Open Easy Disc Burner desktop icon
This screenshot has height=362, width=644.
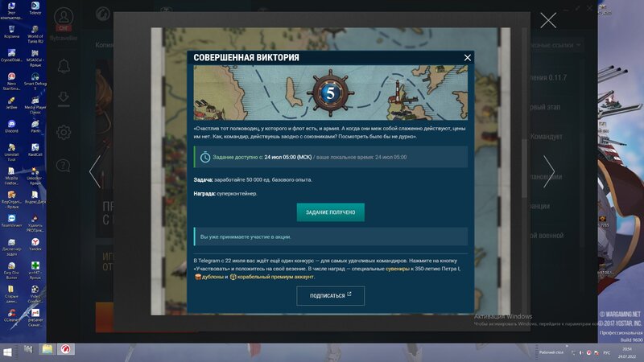click(11, 270)
